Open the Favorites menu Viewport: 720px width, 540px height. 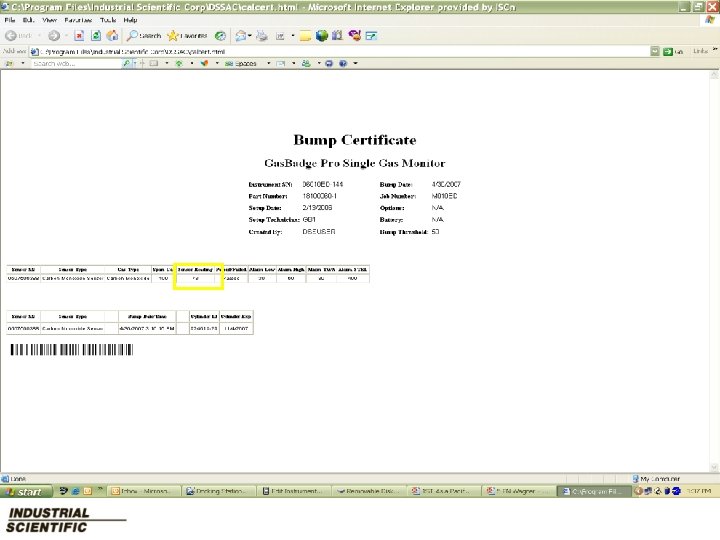pyautogui.click(x=78, y=20)
